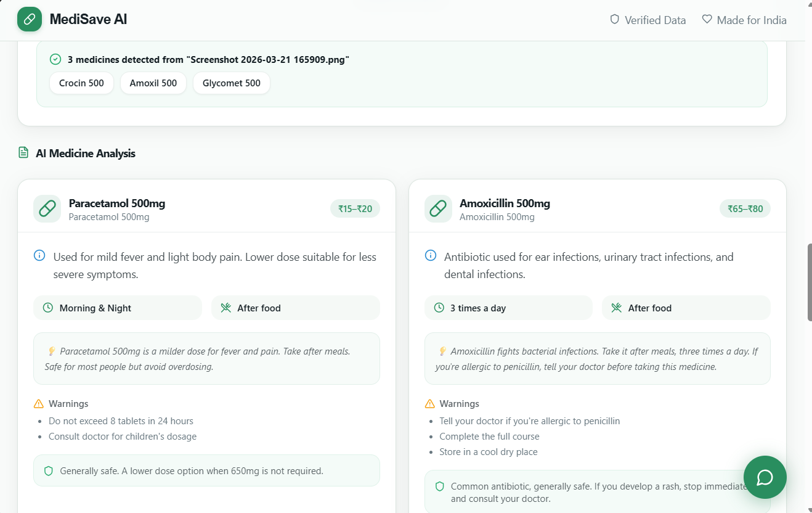The height and width of the screenshot is (513, 812).
Task: Click the Paracetamol info circle icon
Action: coord(39,255)
